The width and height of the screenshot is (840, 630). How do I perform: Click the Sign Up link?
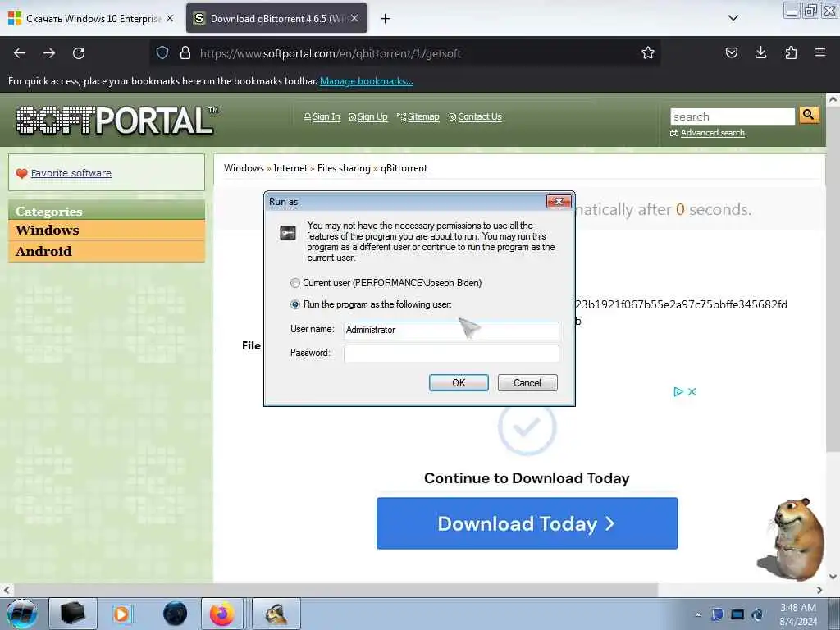[x=372, y=116]
